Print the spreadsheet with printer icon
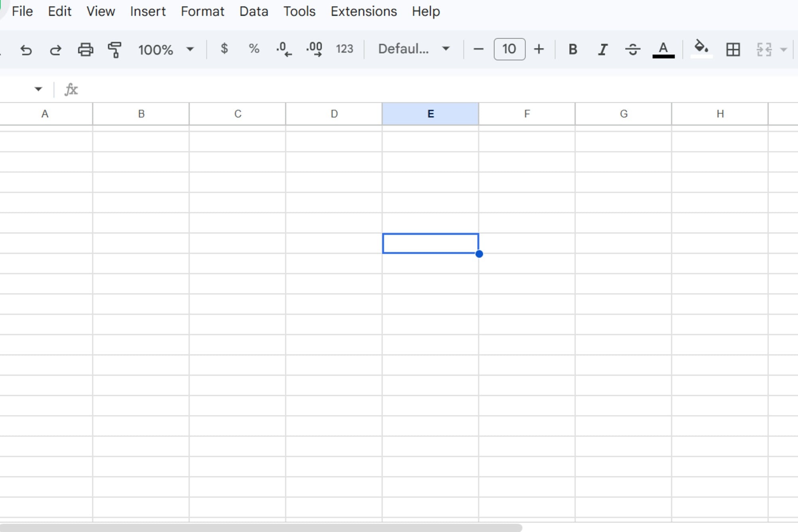 click(x=85, y=49)
